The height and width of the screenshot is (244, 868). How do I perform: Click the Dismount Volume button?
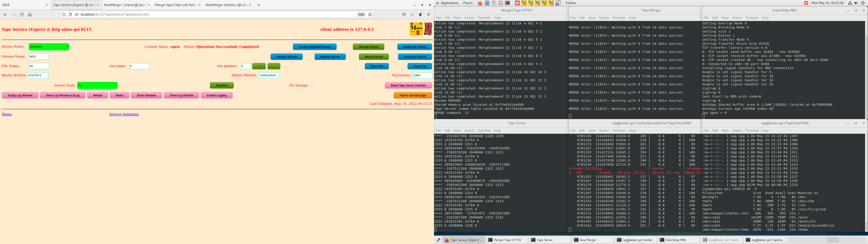coord(415,57)
